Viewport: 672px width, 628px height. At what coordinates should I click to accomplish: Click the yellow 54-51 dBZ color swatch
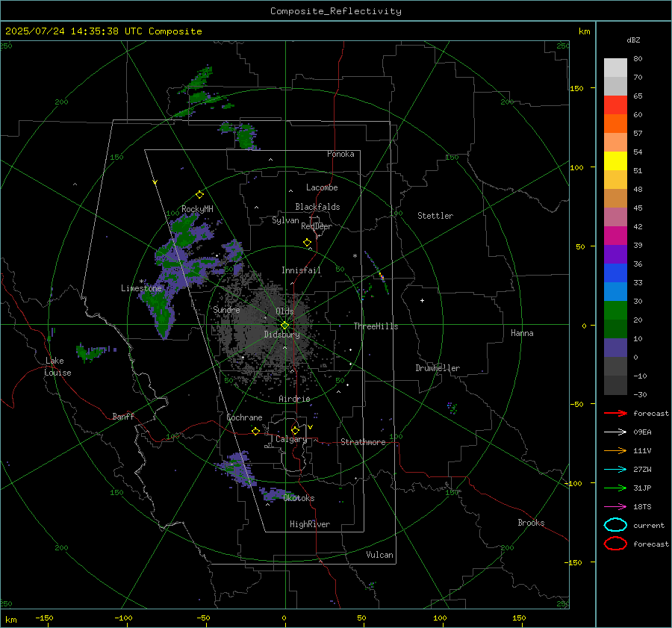pyautogui.click(x=615, y=161)
